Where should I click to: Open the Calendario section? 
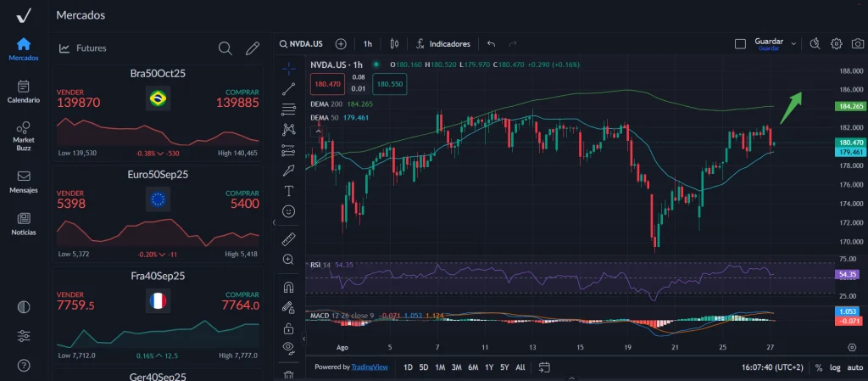pyautogui.click(x=24, y=92)
